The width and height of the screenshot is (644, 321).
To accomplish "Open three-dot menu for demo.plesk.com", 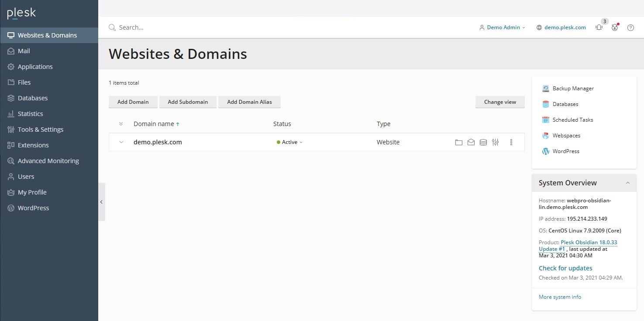I will (511, 142).
